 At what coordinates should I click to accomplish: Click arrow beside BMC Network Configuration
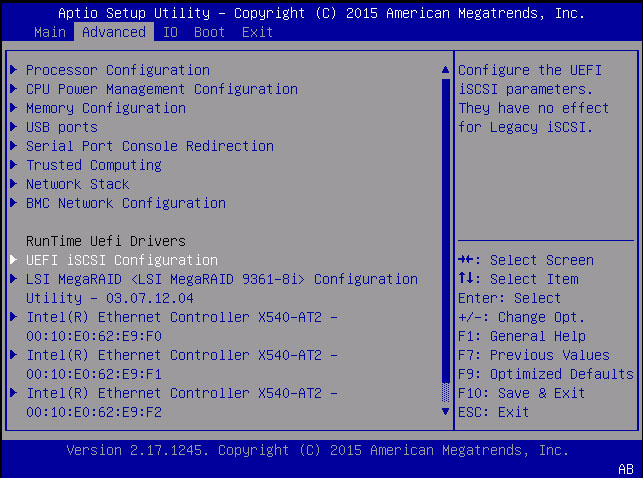pyautogui.click(x=14, y=203)
